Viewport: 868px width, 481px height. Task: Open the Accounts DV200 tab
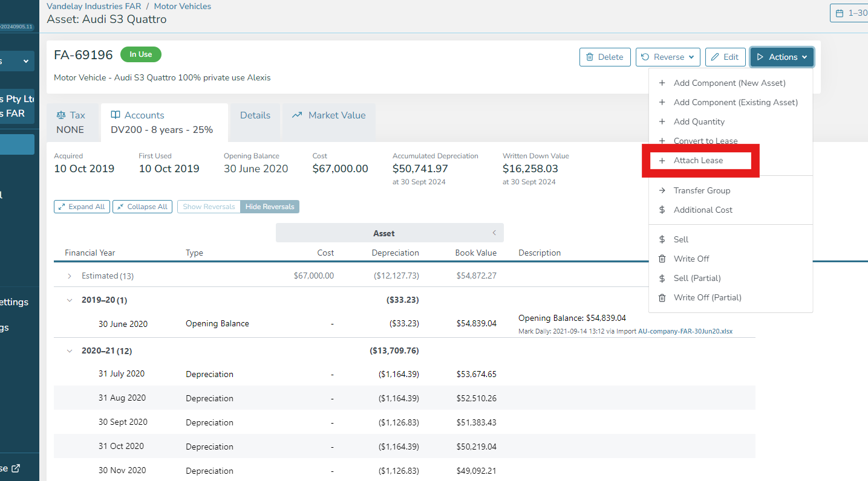pos(164,122)
